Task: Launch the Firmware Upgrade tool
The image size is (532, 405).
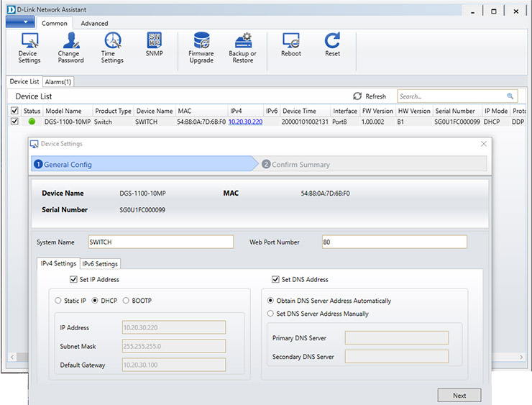Action: (201, 47)
